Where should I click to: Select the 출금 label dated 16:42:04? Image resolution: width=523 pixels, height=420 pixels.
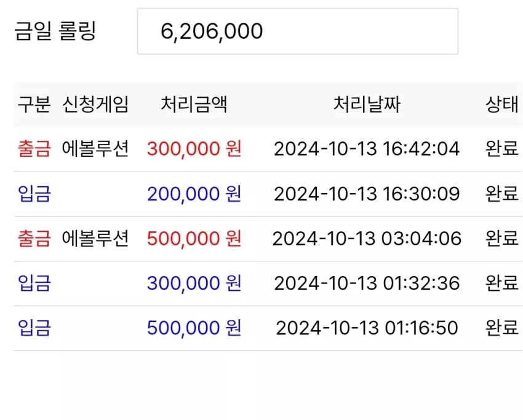(x=34, y=149)
